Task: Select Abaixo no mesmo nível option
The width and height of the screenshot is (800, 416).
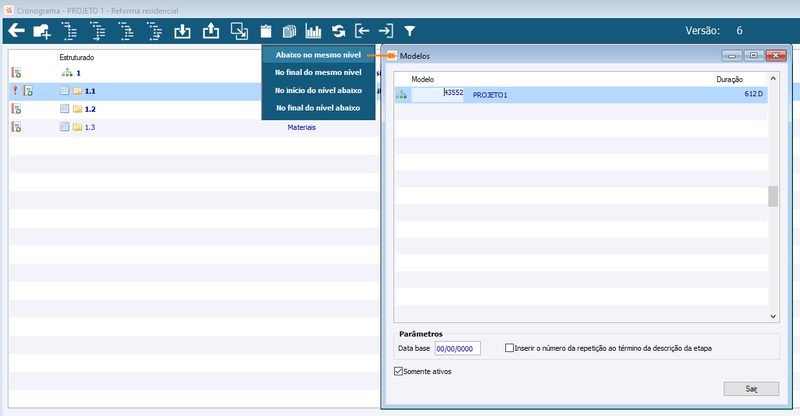Action: click(x=318, y=55)
